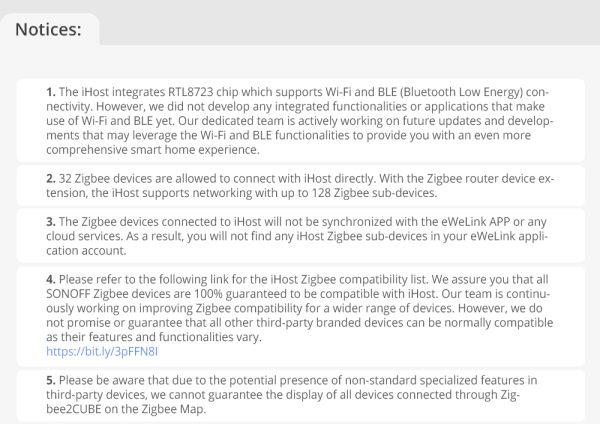Click the bold number 3 label
600x424 pixels.
click(50, 220)
